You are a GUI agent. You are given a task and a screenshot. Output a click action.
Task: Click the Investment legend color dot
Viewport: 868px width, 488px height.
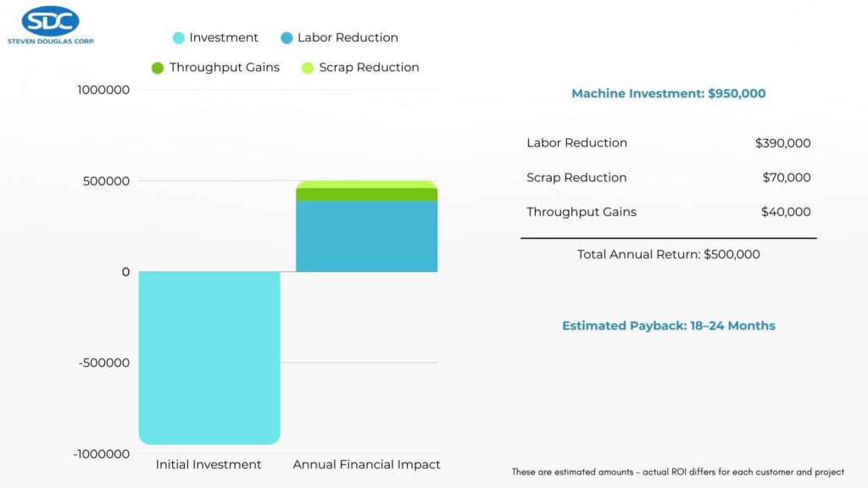pos(178,38)
